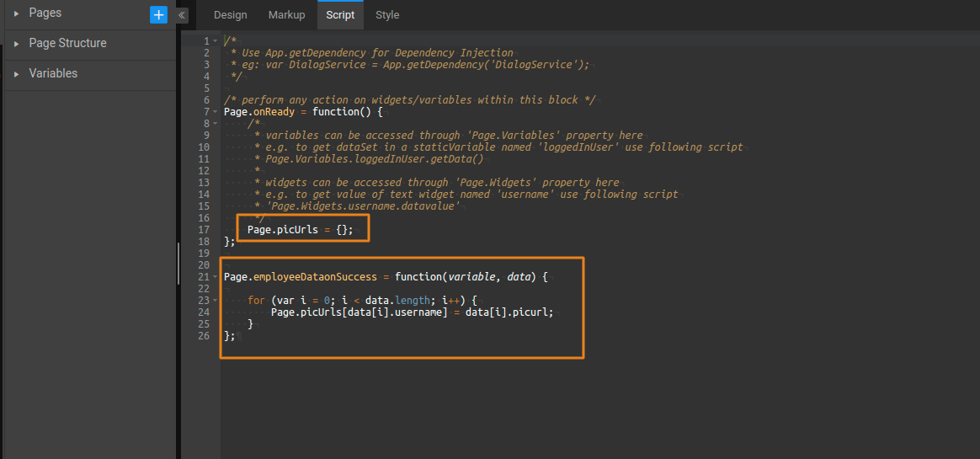Click the blue plus button beside Pages
The image size is (980, 459).
[x=158, y=14]
